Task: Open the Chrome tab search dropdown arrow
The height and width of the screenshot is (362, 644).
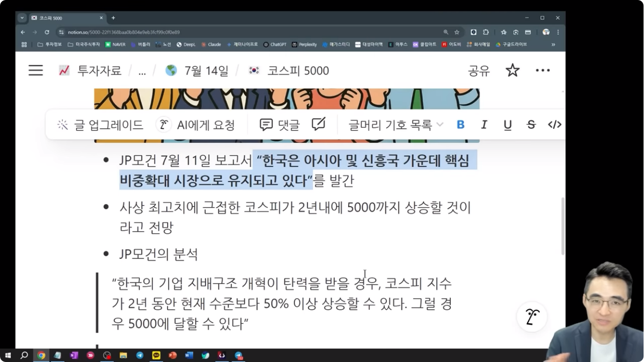Action: (x=22, y=18)
